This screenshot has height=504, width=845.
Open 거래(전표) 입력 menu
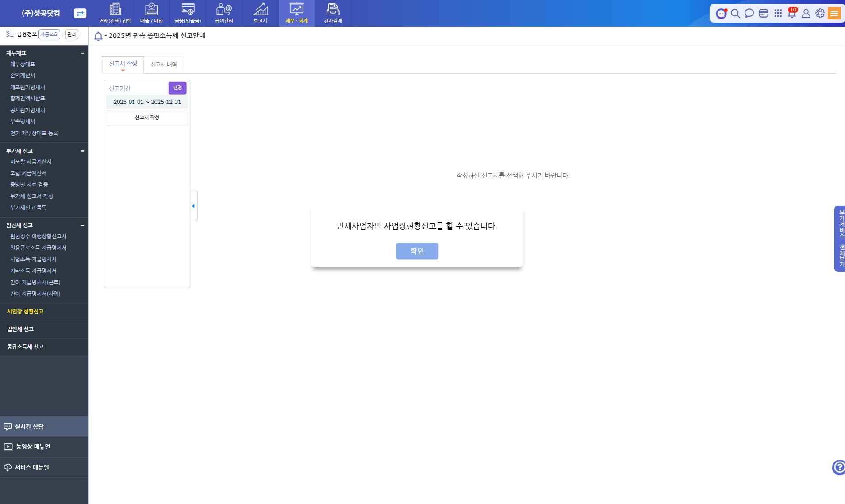click(115, 13)
